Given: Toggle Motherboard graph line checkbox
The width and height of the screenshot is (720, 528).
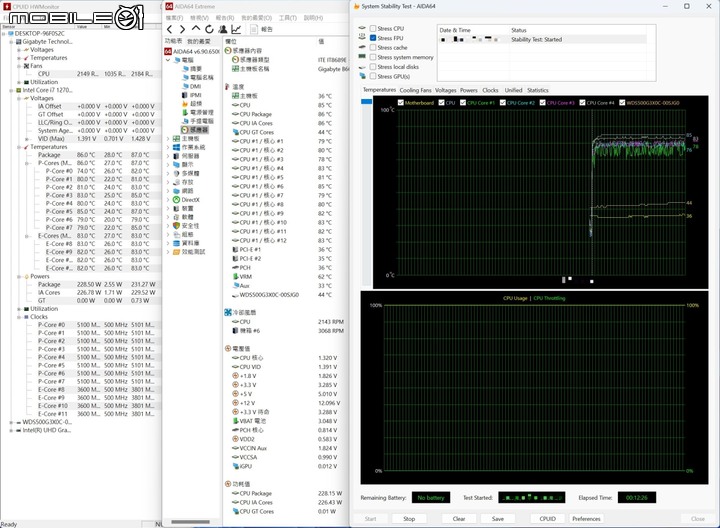Looking at the screenshot, I should point(401,103).
